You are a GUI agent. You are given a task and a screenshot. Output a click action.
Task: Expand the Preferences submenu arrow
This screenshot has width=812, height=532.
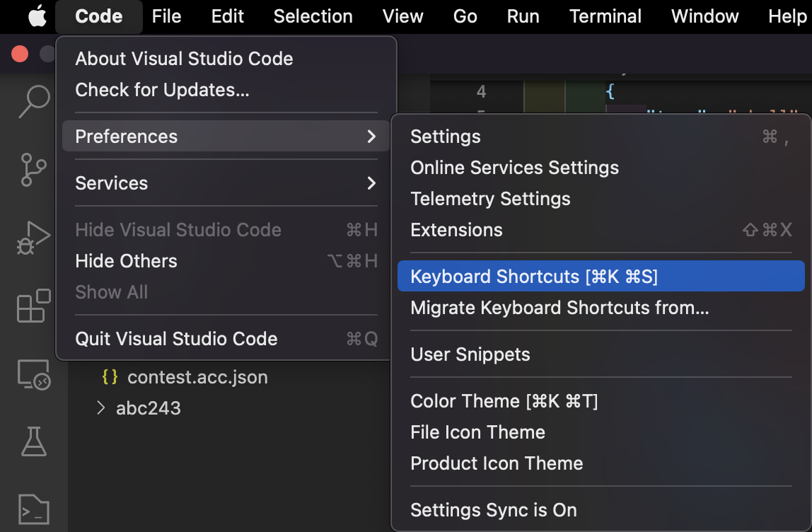[371, 137]
